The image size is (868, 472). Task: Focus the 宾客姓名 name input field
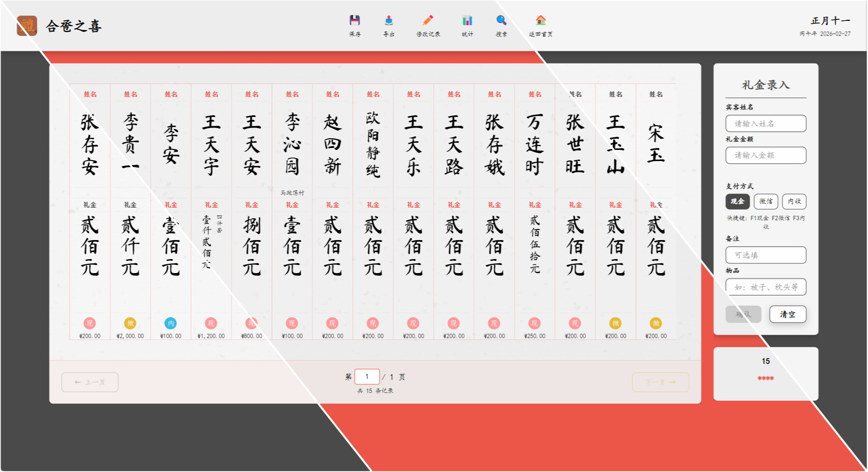[766, 124]
